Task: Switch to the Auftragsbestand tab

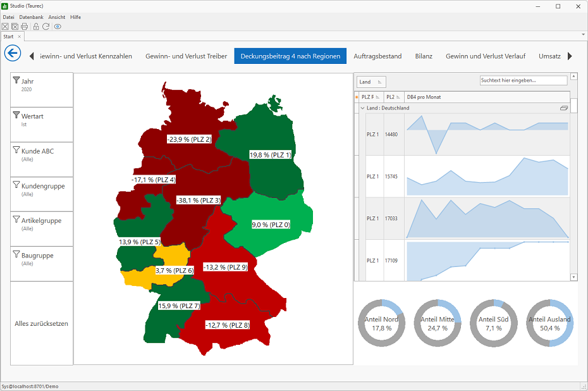Action: click(x=377, y=56)
